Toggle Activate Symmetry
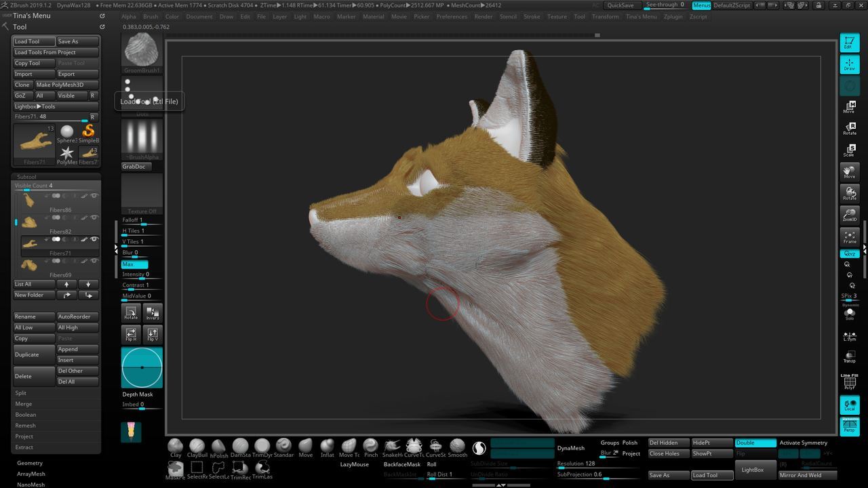Screen dimensions: 868x488 804,443
